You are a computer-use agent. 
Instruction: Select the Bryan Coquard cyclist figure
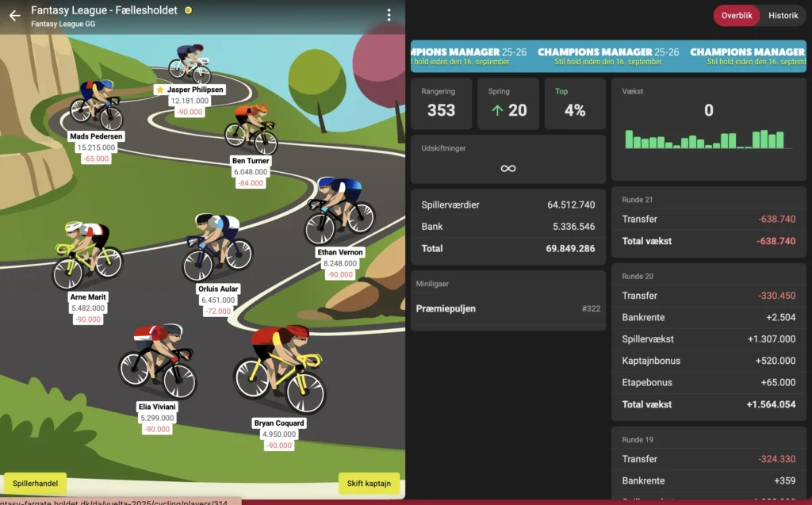point(280,369)
